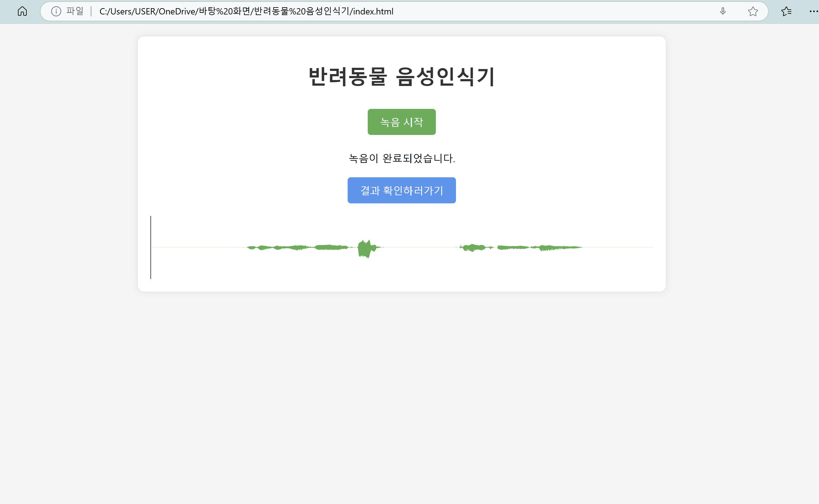Add page to favorites with star icon

(x=753, y=11)
